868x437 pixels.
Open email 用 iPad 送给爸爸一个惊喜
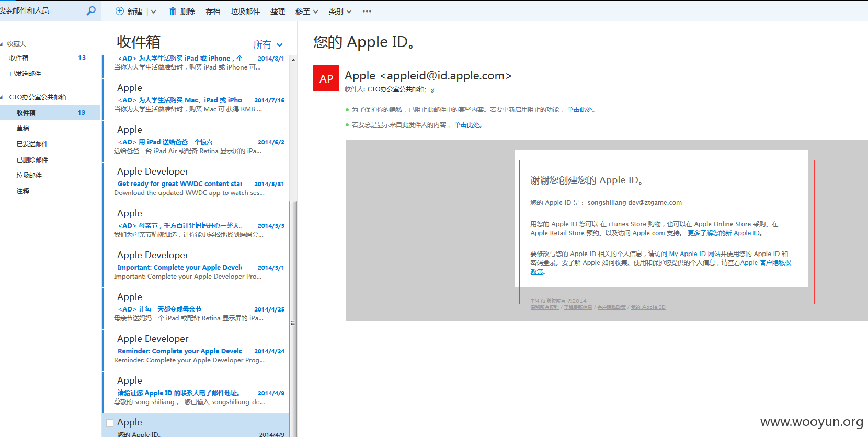point(196,140)
